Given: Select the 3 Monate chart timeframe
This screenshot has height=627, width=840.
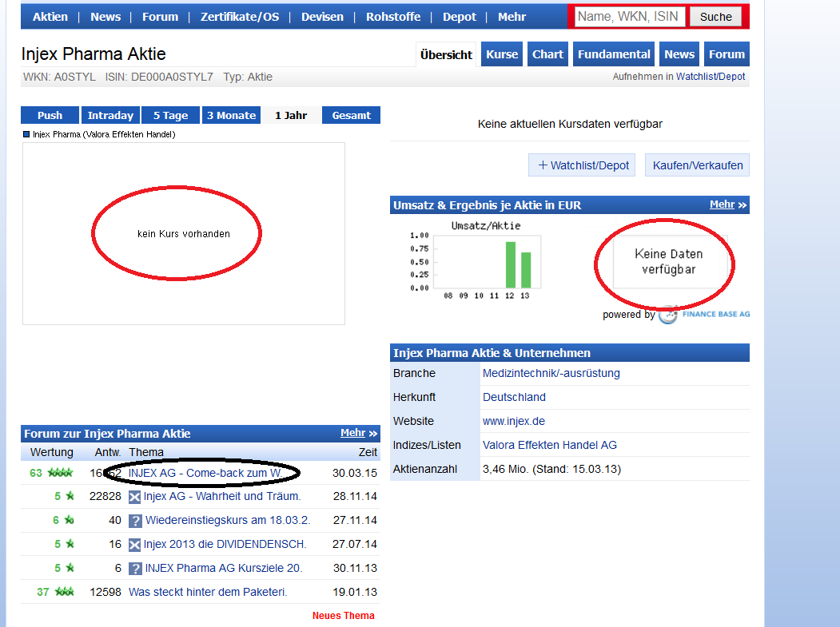Looking at the screenshot, I should [x=232, y=115].
